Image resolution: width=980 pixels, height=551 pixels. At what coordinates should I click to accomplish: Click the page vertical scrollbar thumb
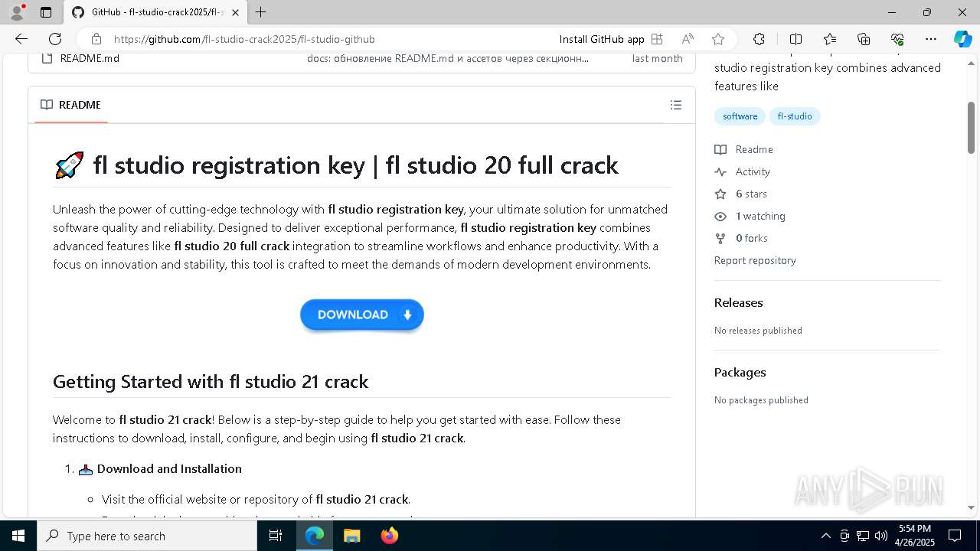click(971, 126)
